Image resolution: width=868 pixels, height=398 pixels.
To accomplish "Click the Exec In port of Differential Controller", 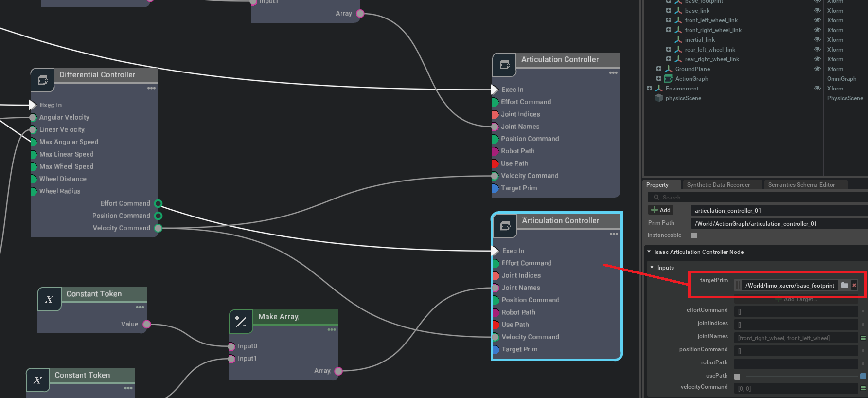I will tap(33, 105).
